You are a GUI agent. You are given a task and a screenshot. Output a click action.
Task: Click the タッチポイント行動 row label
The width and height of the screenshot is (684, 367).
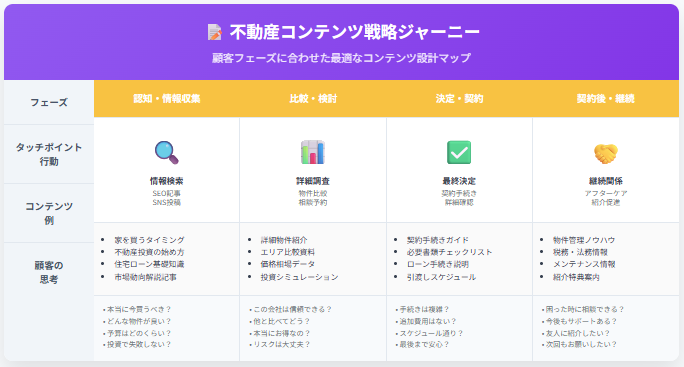[49, 154]
